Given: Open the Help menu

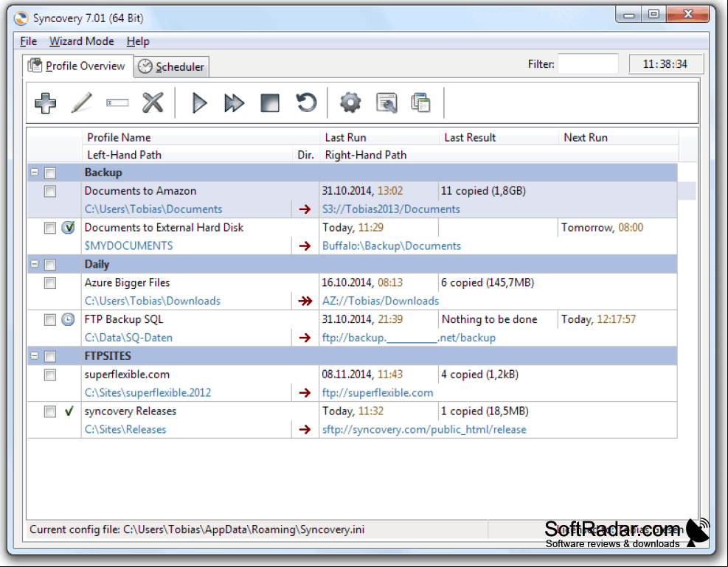Looking at the screenshot, I should click(138, 41).
